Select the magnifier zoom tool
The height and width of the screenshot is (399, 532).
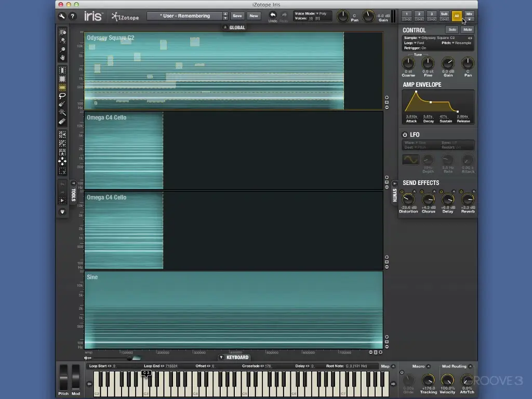coord(62,49)
